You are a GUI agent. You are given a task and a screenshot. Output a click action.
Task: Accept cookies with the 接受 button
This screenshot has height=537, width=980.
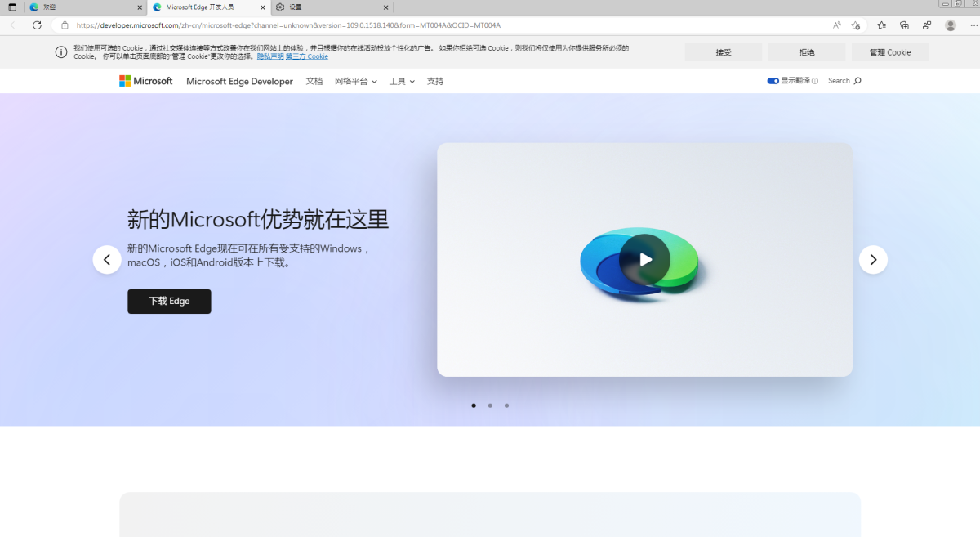tap(723, 51)
